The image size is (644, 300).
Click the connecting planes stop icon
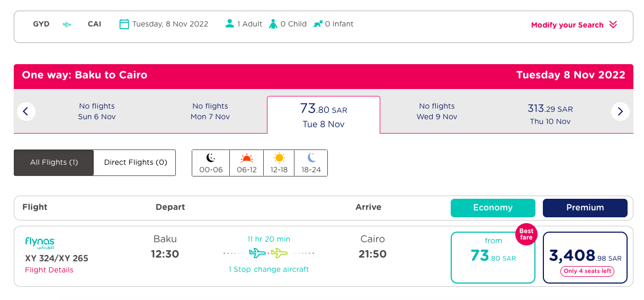point(269,253)
